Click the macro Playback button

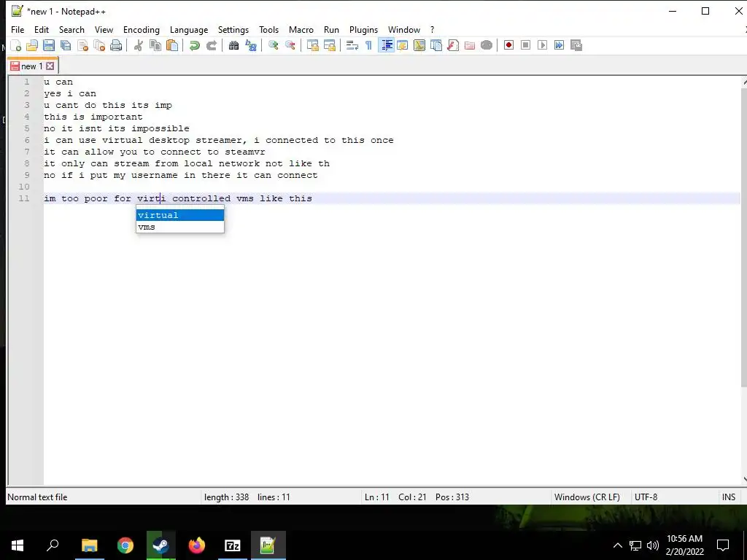click(x=542, y=45)
